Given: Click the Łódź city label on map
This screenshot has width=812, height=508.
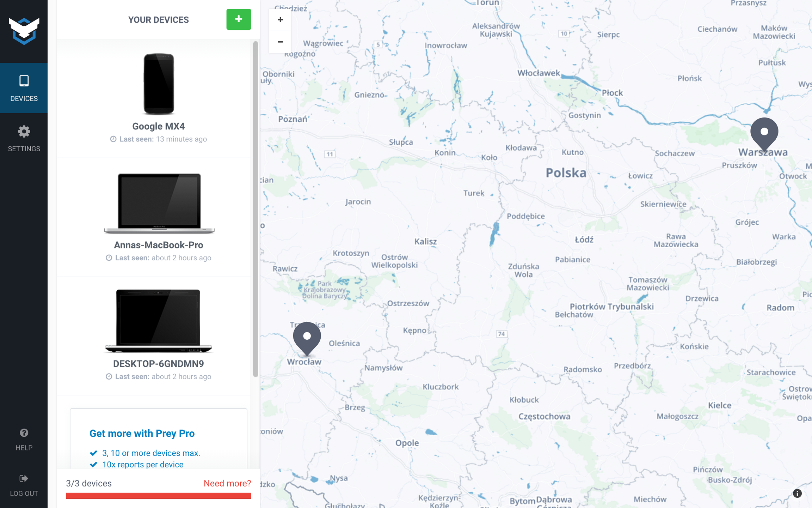Looking at the screenshot, I should (x=584, y=240).
